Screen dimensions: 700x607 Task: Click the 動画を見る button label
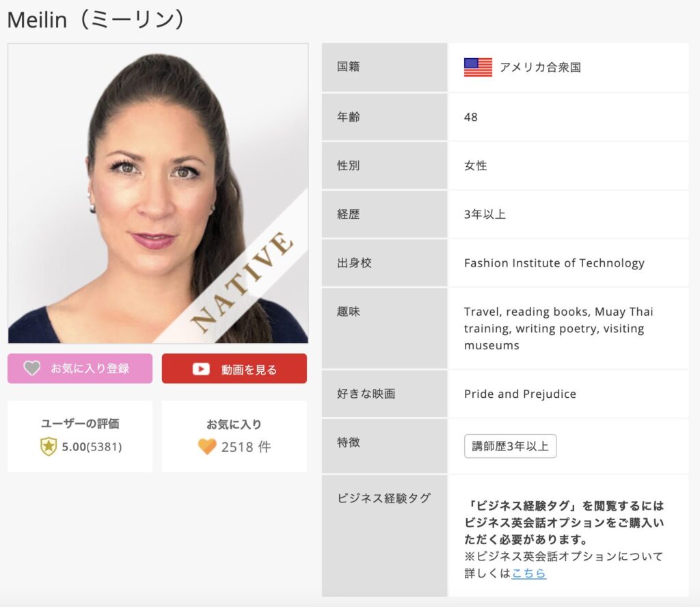(249, 370)
